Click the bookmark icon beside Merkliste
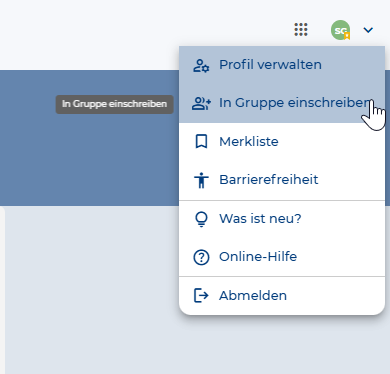The image size is (390, 374). coord(201,142)
